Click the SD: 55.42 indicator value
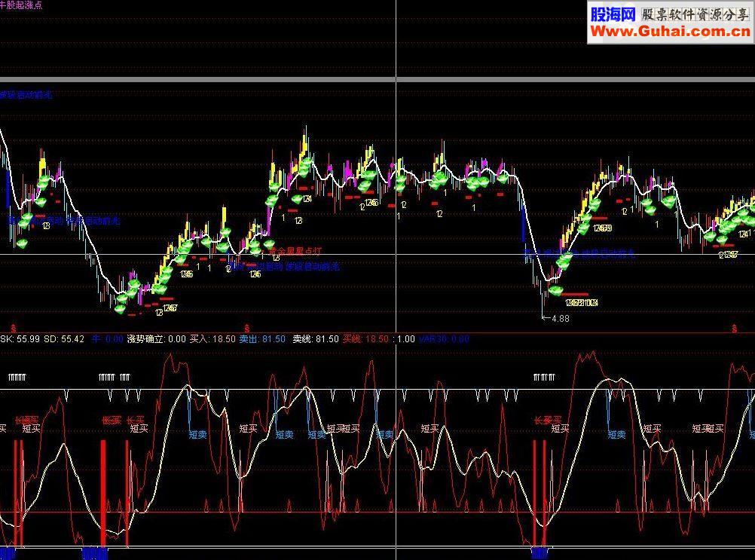Viewport: 755px width, 560px height. pyautogui.click(x=64, y=339)
